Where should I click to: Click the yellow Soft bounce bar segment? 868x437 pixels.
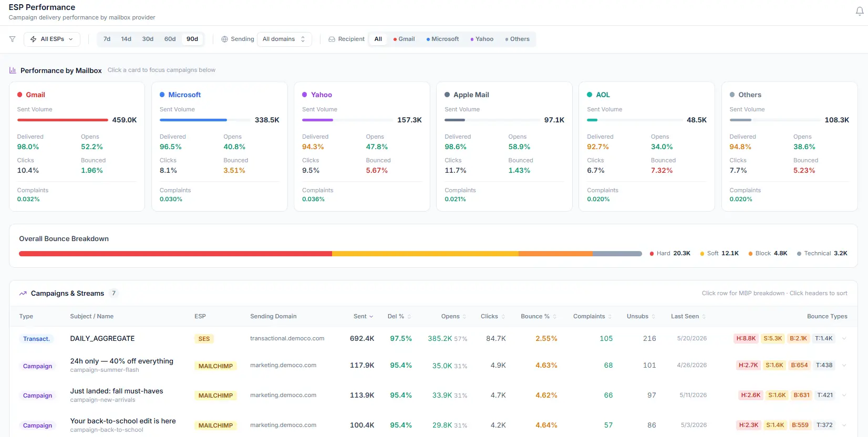tap(425, 254)
